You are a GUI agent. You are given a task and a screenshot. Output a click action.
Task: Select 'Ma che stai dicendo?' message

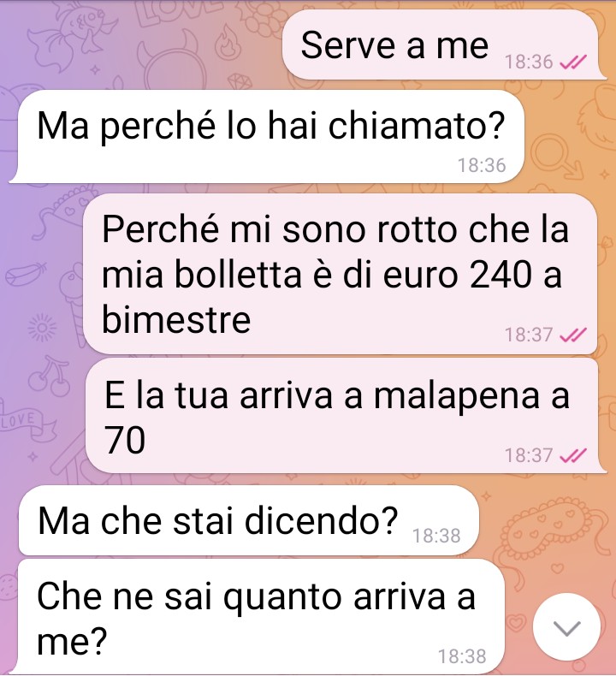(249, 520)
